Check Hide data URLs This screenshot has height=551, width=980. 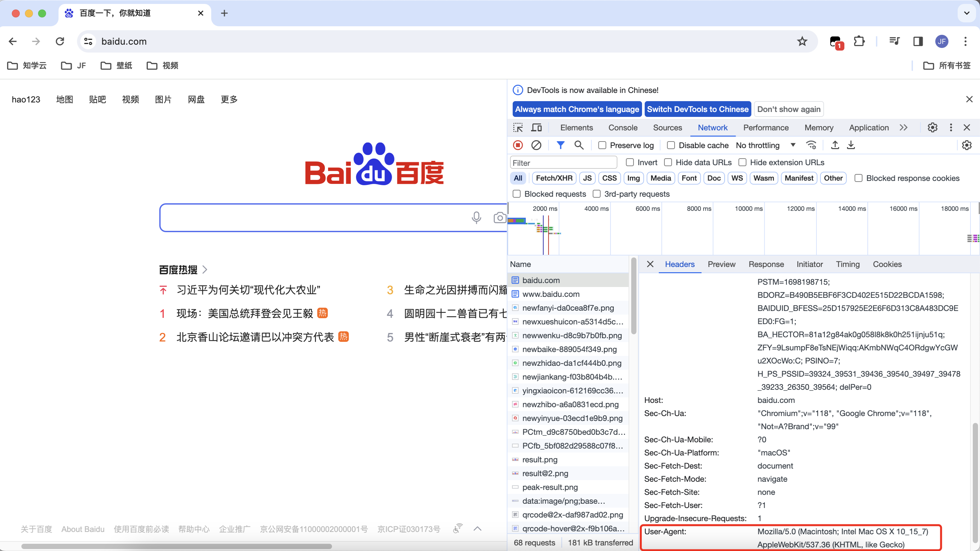(x=668, y=162)
